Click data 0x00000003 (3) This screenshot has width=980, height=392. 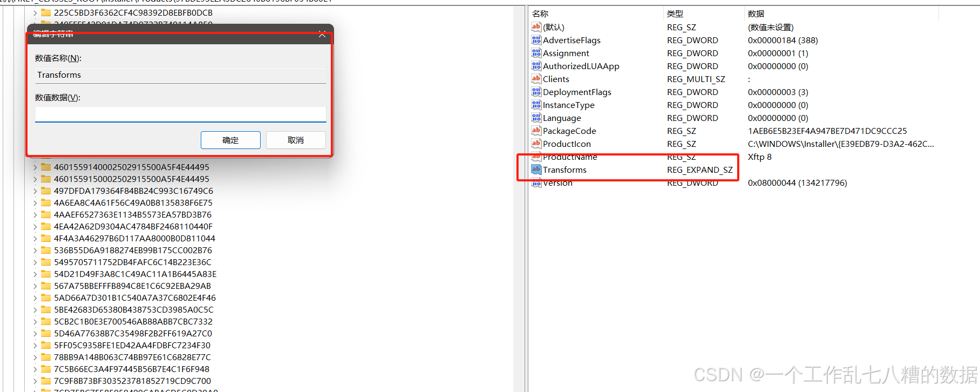coord(778,92)
